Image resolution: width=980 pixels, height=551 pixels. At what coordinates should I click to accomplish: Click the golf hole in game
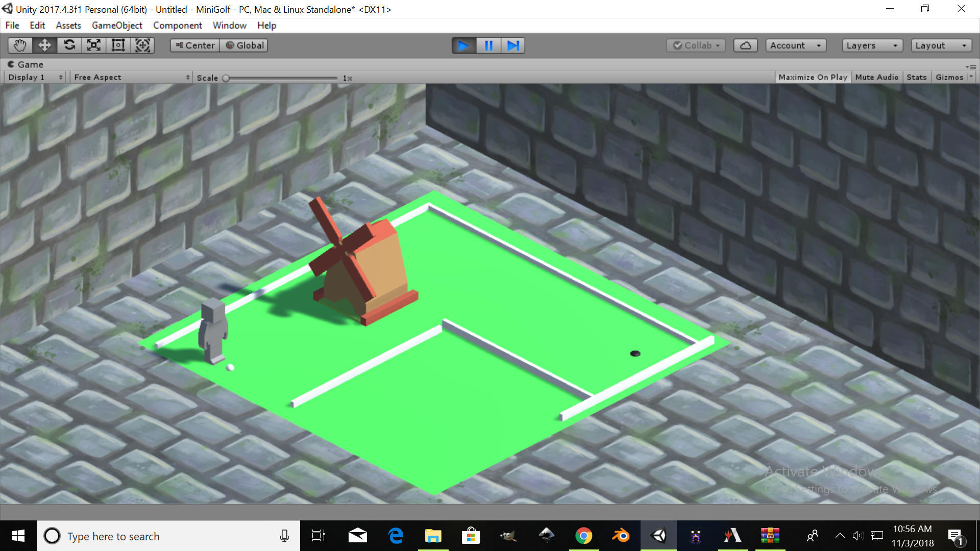tap(635, 354)
